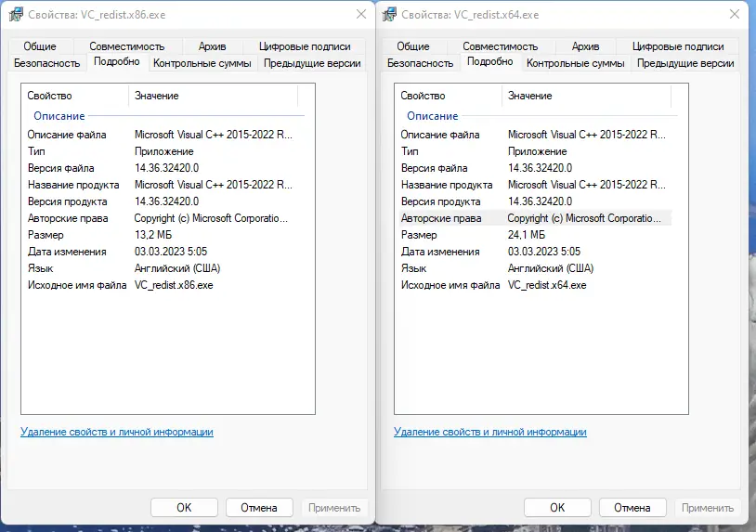
Task: Open Удаление свойств link in x64 window
Action: [x=490, y=432]
